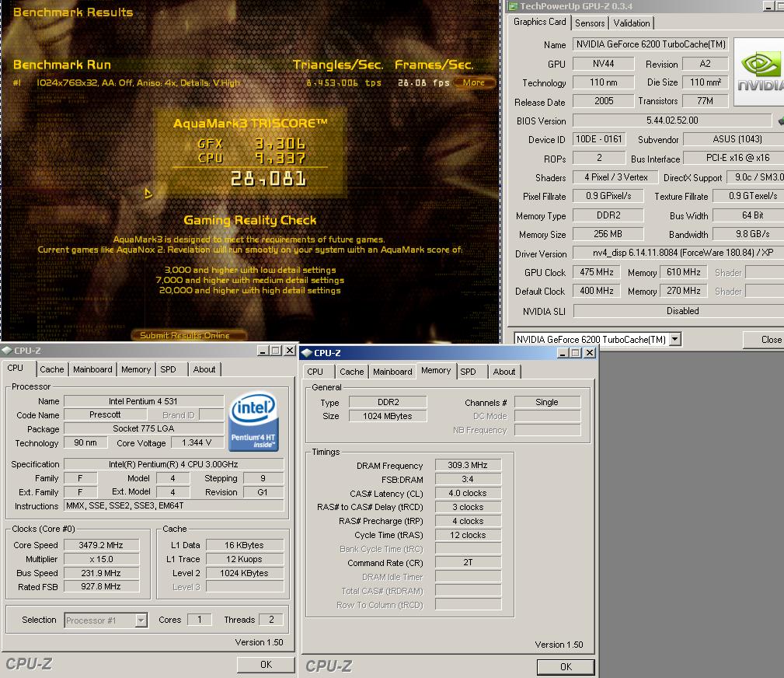Click memory Size value 1024 MBytes
784x678 pixels.
click(x=388, y=416)
